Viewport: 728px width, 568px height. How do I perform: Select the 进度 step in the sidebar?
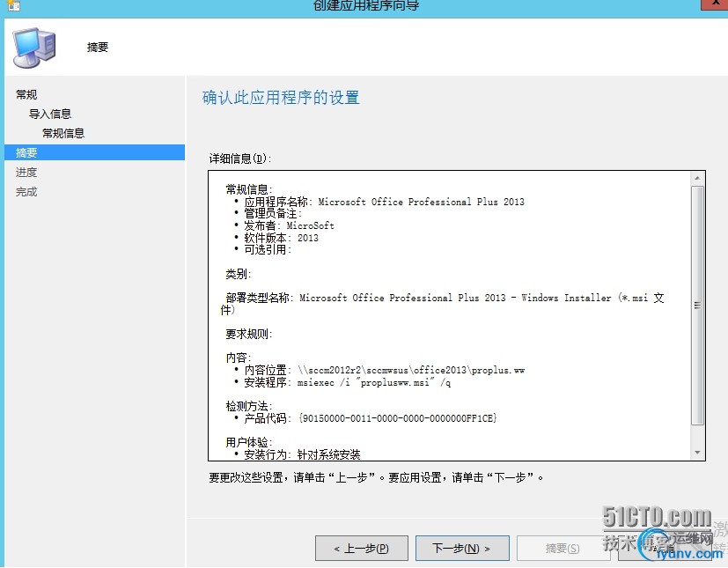click(x=26, y=173)
